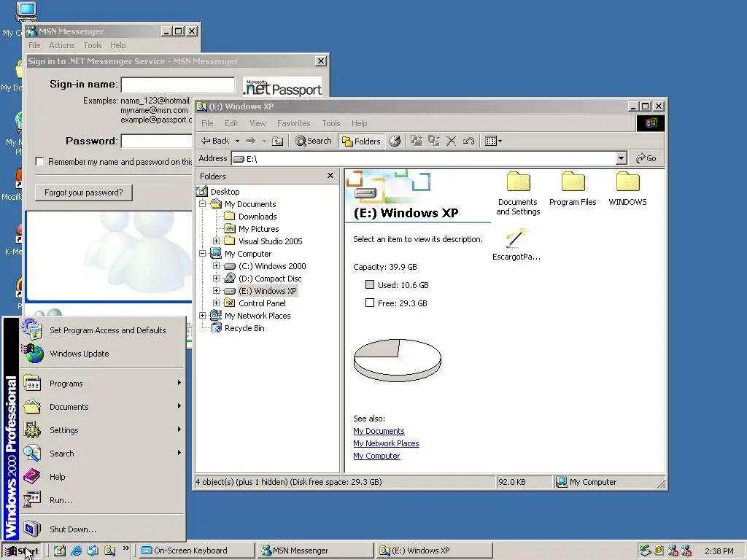Viewport: 747px width, 560px height.
Task: Expand Programs submenu in Start menu
Action: [x=102, y=384]
